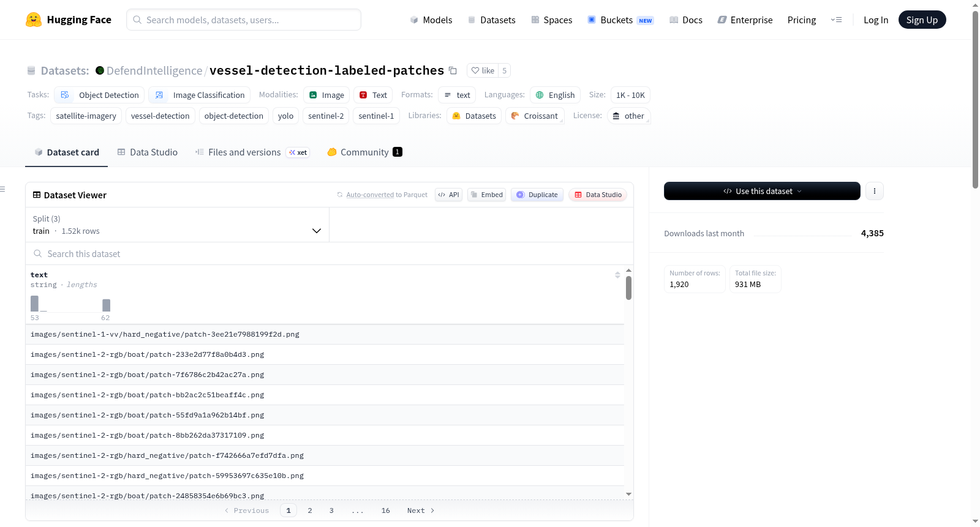This screenshot has width=980, height=527.
Task: Open Files and versions tab
Action: [x=252, y=152]
